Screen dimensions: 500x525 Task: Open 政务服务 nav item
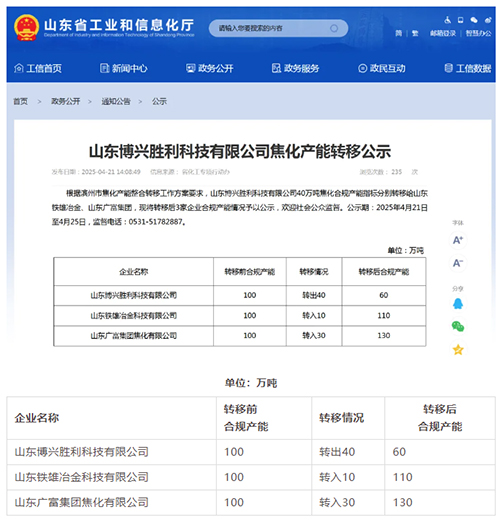click(x=295, y=68)
